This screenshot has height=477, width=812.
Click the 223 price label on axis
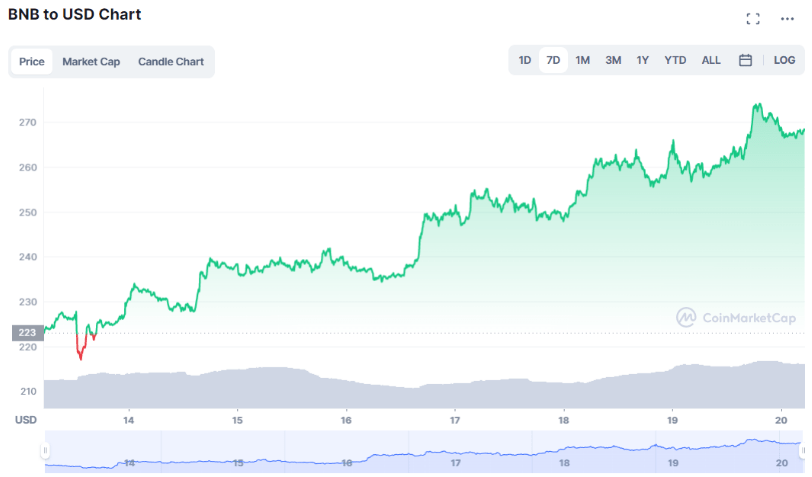(x=25, y=333)
